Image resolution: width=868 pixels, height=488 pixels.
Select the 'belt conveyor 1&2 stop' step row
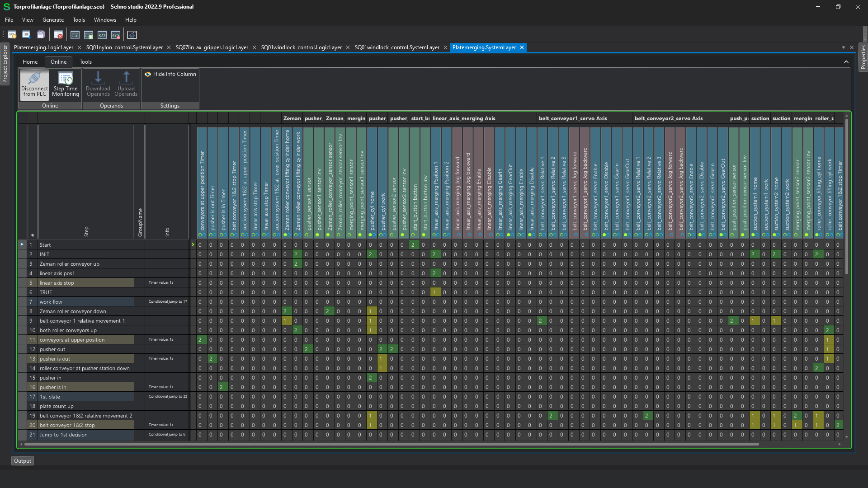coord(86,425)
